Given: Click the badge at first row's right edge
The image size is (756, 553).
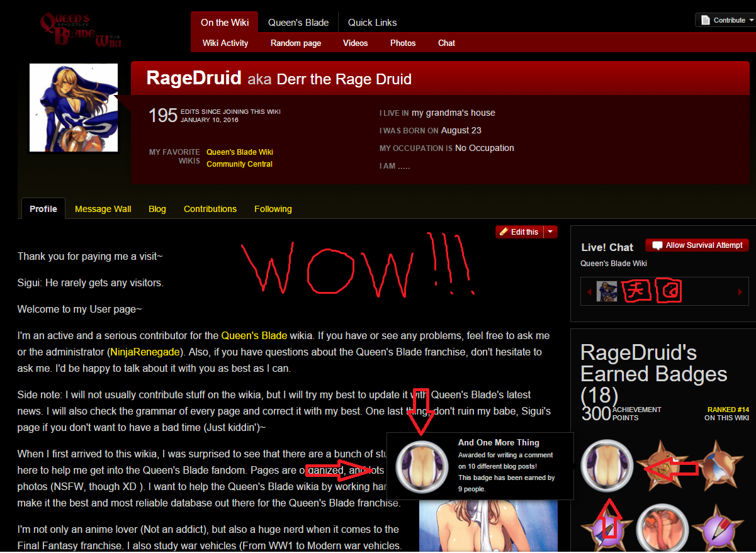Looking at the screenshot, I should tap(721, 466).
